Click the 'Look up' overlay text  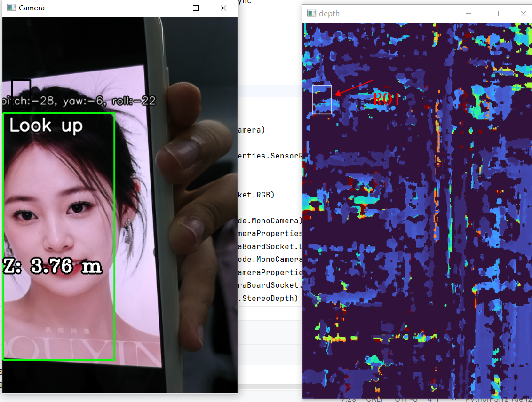(x=46, y=126)
